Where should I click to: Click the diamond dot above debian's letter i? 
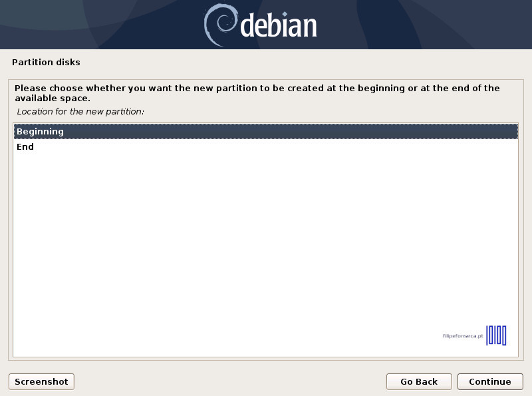285,14
